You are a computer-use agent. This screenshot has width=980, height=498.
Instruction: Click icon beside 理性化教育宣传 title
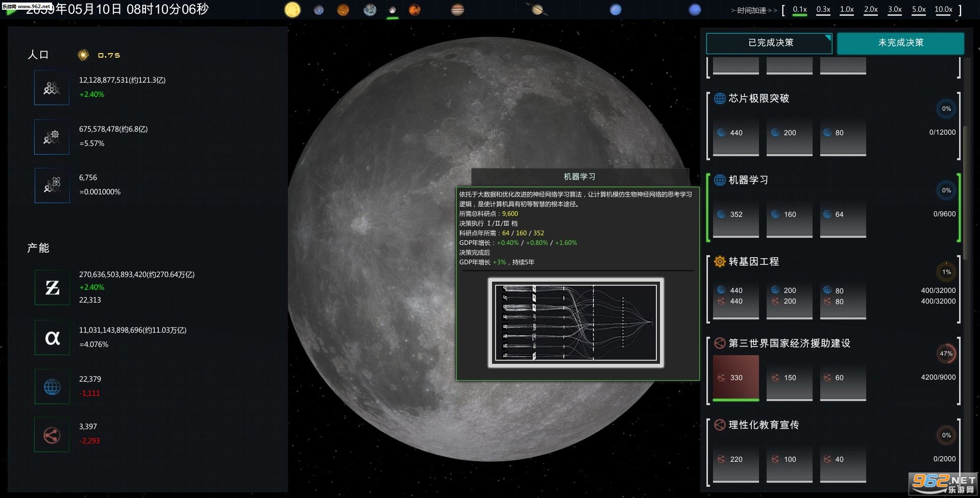[x=720, y=425]
